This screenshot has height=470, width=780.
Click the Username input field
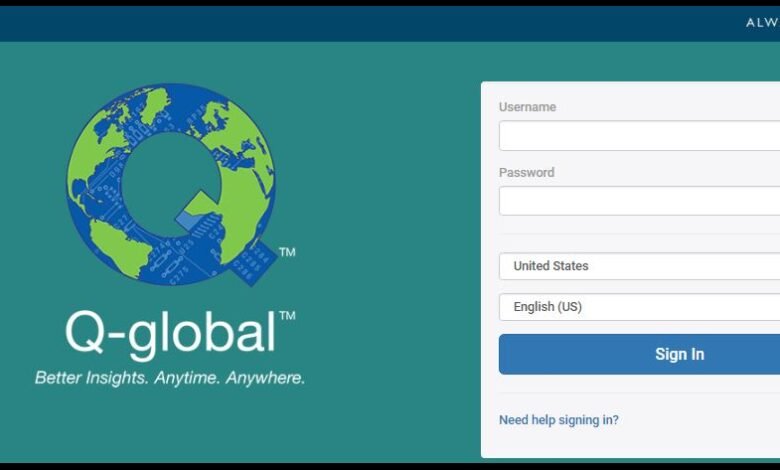(640, 135)
